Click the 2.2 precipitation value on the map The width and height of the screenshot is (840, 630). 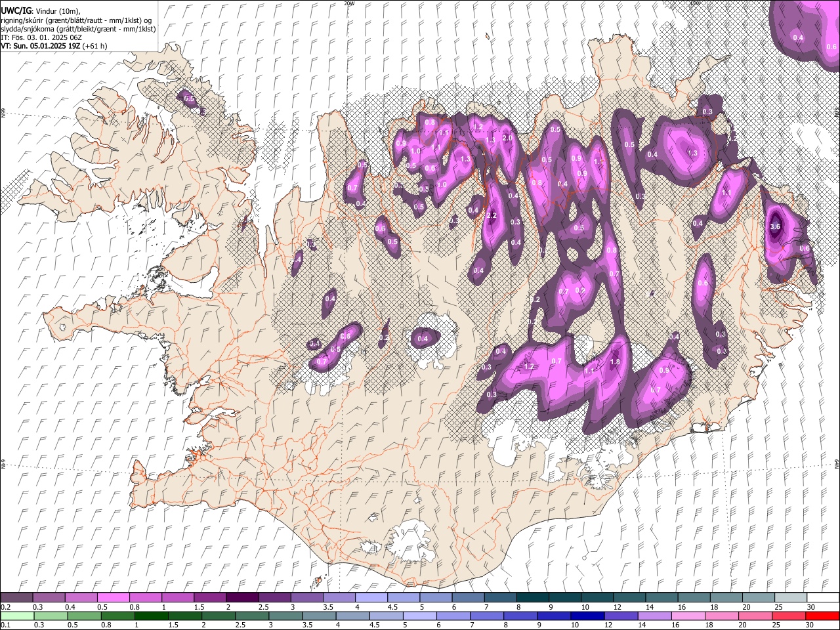click(x=492, y=215)
